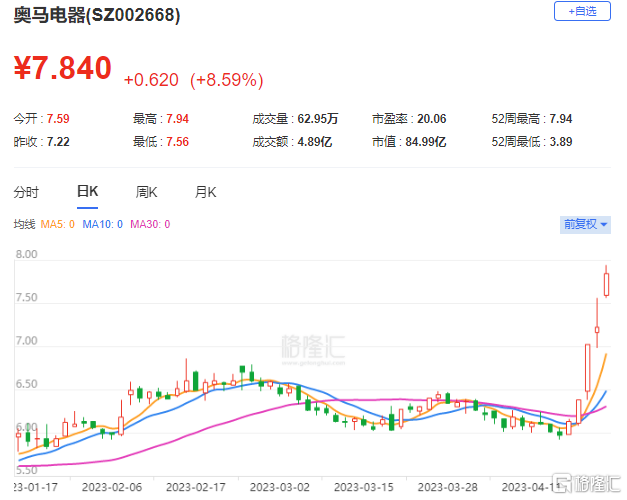Screen dimensions: 627x500
Task: Click the latest red candlestick near 7.84
Action: pos(607,284)
